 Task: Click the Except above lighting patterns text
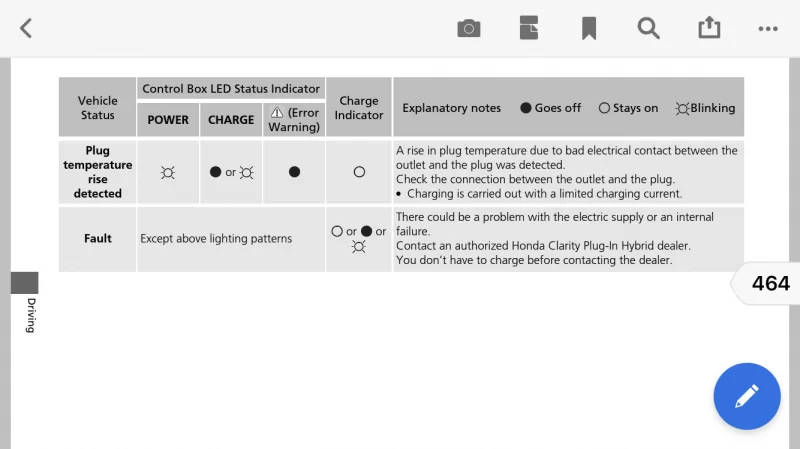(216, 239)
